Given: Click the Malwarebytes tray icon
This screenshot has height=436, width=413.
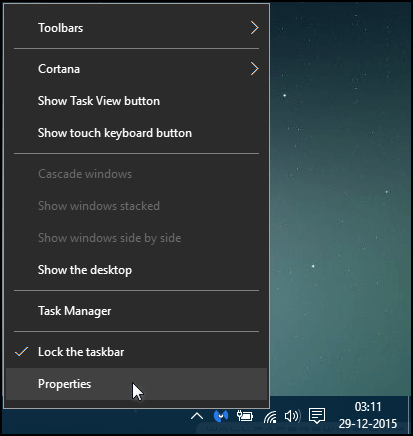Looking at the screenshot, I should [x=221, y=416].
